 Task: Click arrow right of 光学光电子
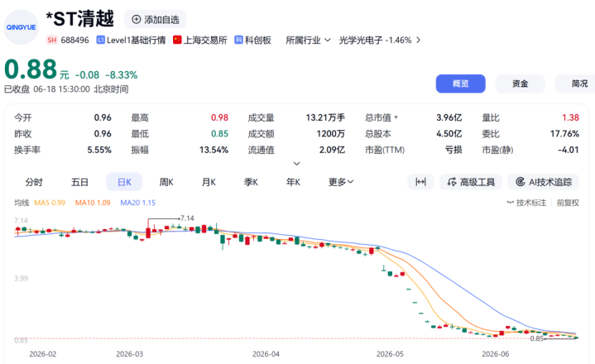pyautogui.click(x=418, y=40)
